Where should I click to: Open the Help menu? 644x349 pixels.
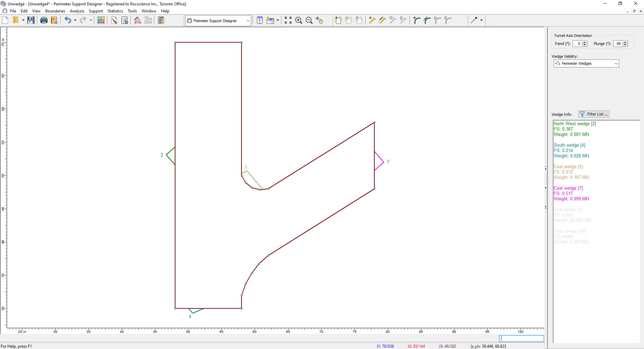click(165, 11)
